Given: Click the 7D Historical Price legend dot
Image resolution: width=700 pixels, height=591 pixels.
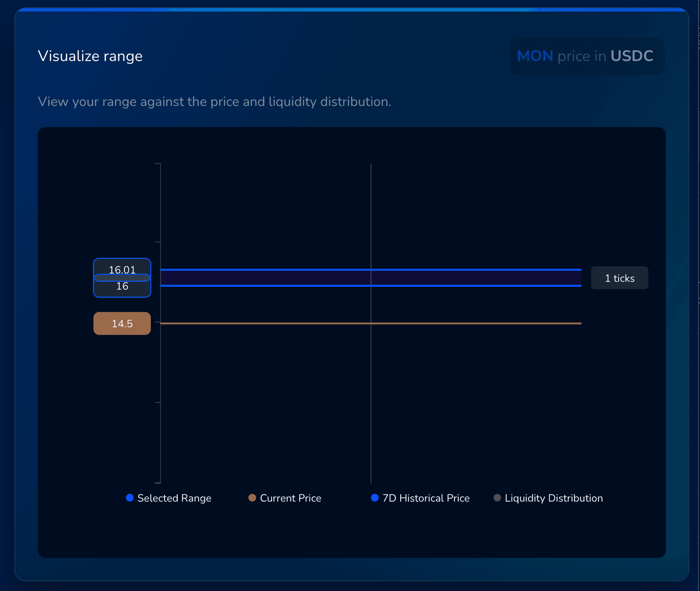Looking at the screenshot, I should (x=375, y=498).
